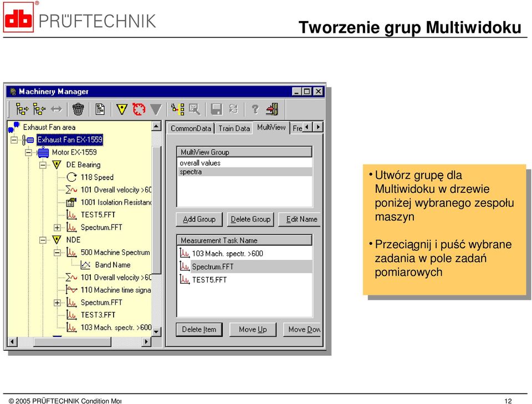Click the trend chart icon beside Band Name
Image resolution: width=532 pixels, height=404 pixels.
click(85, 265)
